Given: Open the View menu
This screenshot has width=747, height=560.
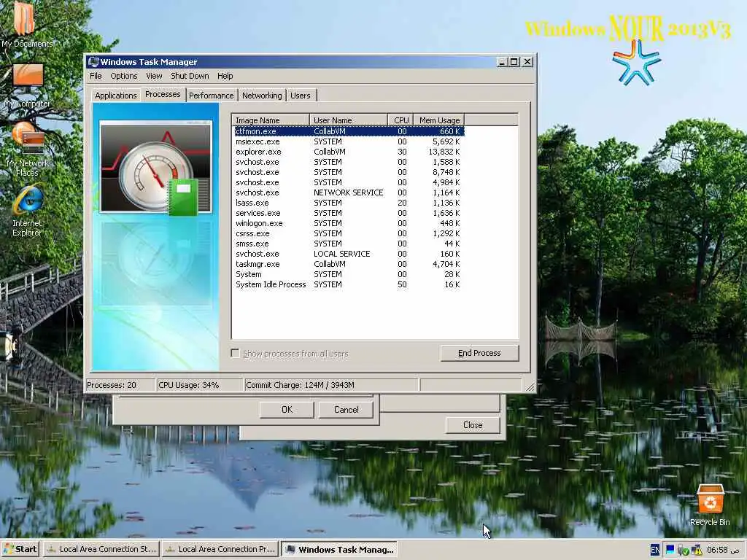Looking at the screenshot, I should [154, 76].
